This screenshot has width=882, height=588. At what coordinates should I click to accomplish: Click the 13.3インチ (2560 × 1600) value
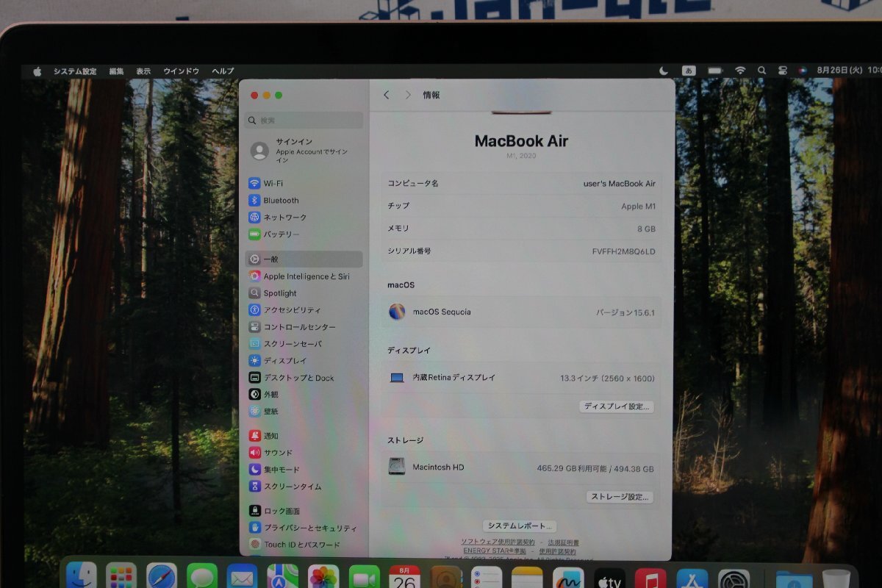(607, 379)
